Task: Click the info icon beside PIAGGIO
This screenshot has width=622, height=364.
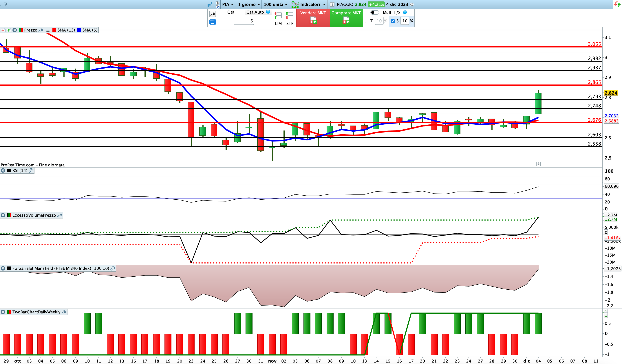Action: tap(332, 4)
